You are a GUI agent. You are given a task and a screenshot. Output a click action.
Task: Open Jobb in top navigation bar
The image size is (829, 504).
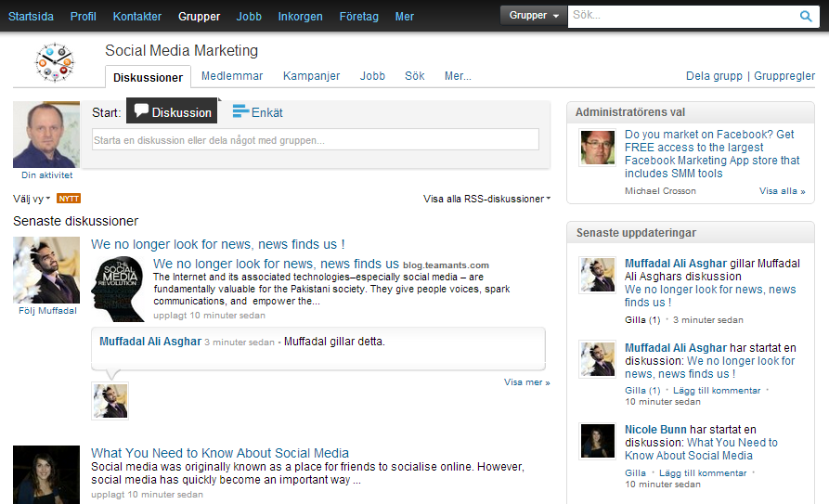pos(249,17)
